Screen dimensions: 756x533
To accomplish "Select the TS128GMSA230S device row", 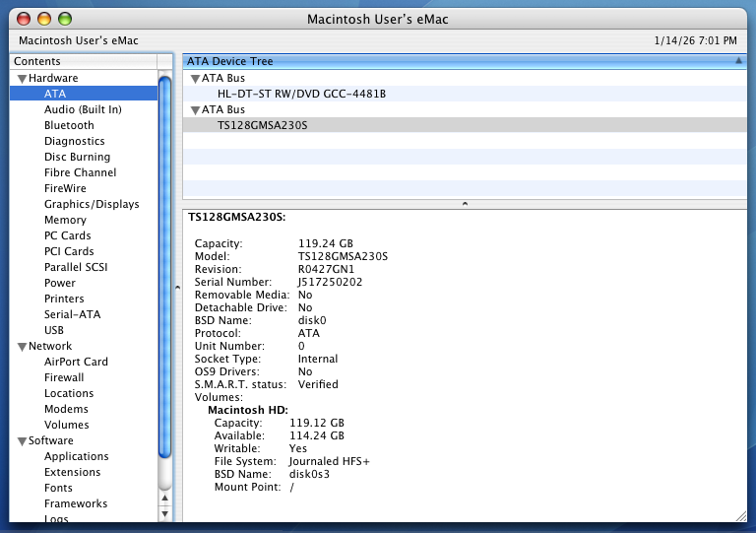I will (465, 125).
